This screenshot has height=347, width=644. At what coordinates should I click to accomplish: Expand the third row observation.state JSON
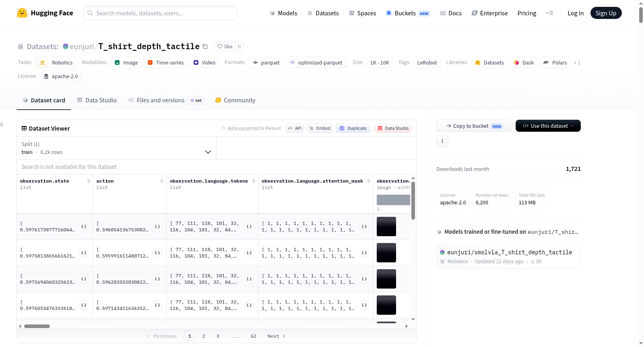tap(84, 279)
